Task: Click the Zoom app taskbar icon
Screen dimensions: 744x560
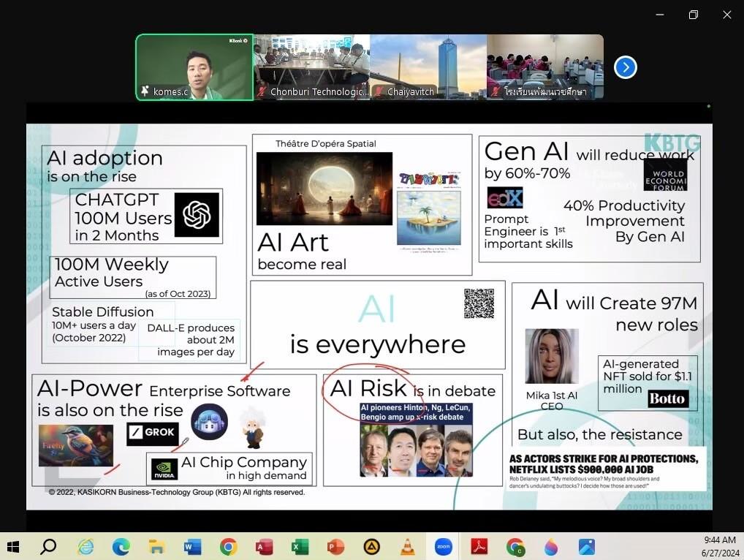Action: [x=443, y=546]
